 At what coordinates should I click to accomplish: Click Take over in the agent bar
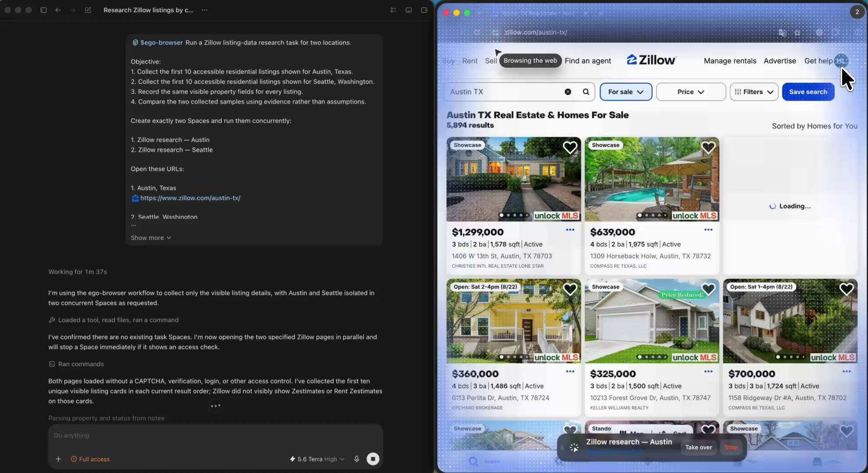698,447
